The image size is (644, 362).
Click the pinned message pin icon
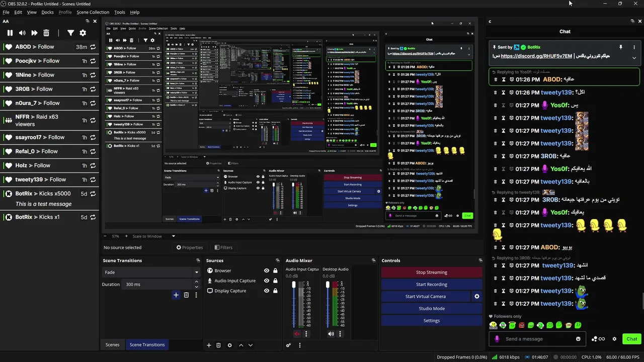coord(621,47)
